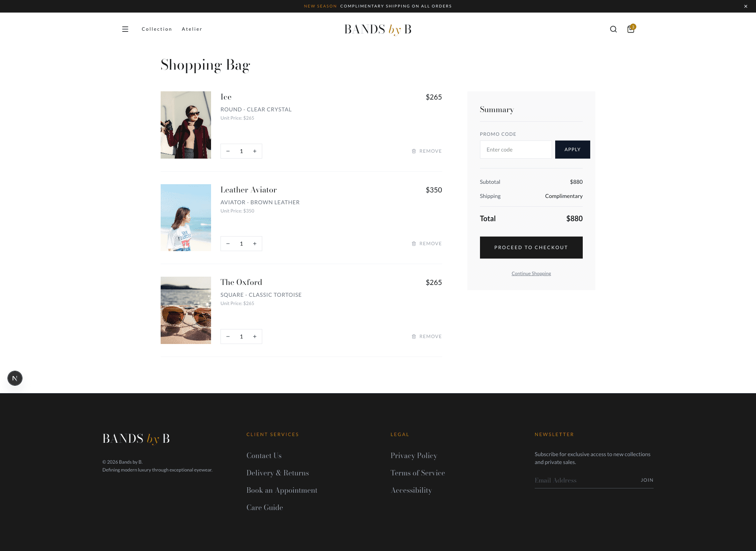The image size is (756, 551).
Task: Open the Atelier menu item
Action: click(x=192, y=29)
